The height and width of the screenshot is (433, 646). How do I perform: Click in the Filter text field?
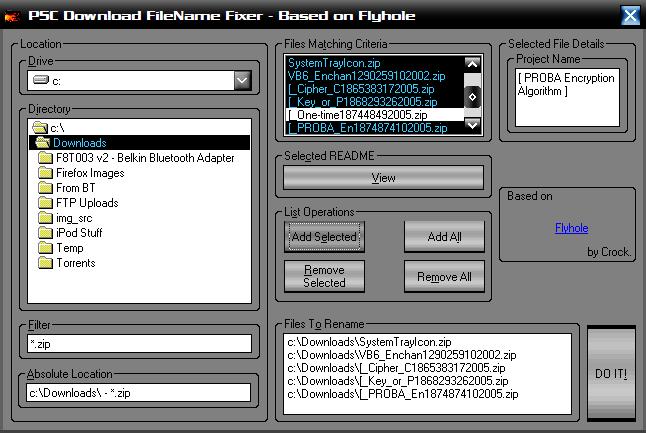tap(138, 344)
